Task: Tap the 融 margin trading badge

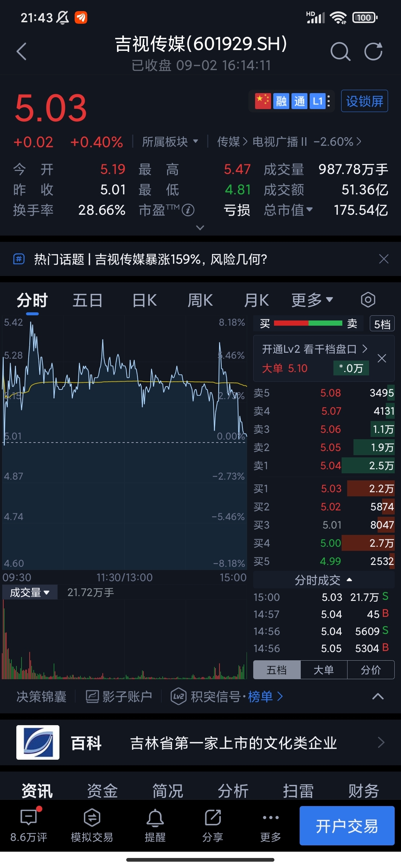Action: coord(281,101)
